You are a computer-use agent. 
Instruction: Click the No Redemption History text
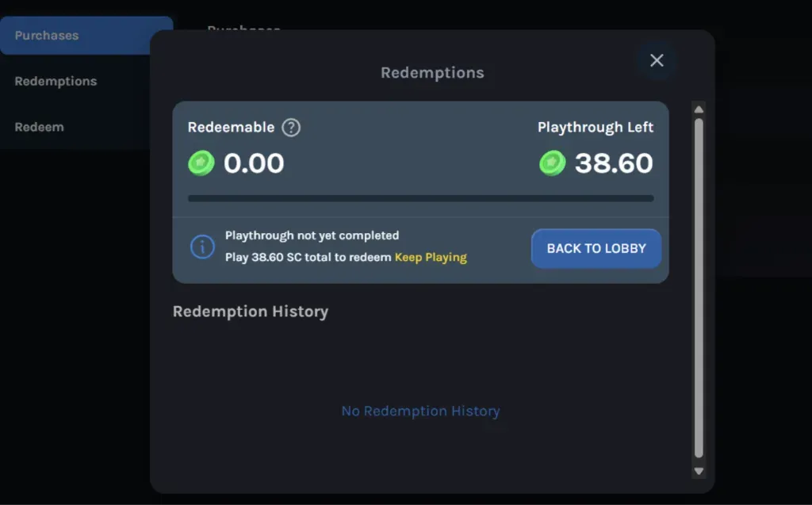pos(420,411)
